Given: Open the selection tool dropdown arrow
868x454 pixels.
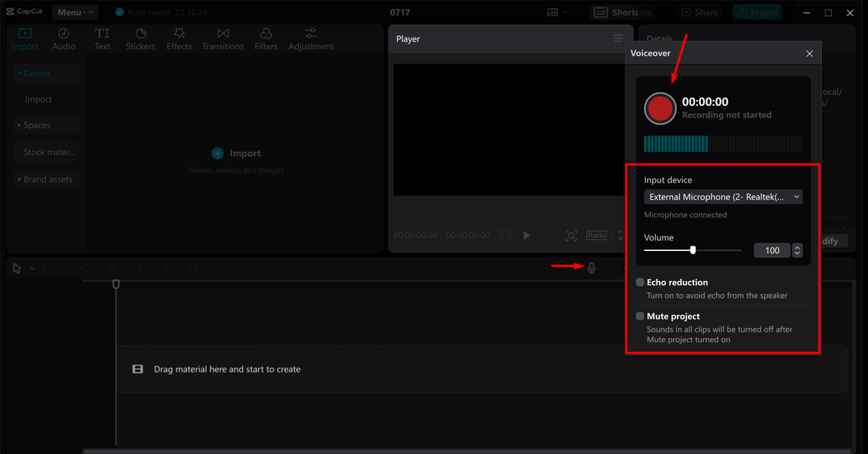Looking at the screenshot, I should coord(32,268).
